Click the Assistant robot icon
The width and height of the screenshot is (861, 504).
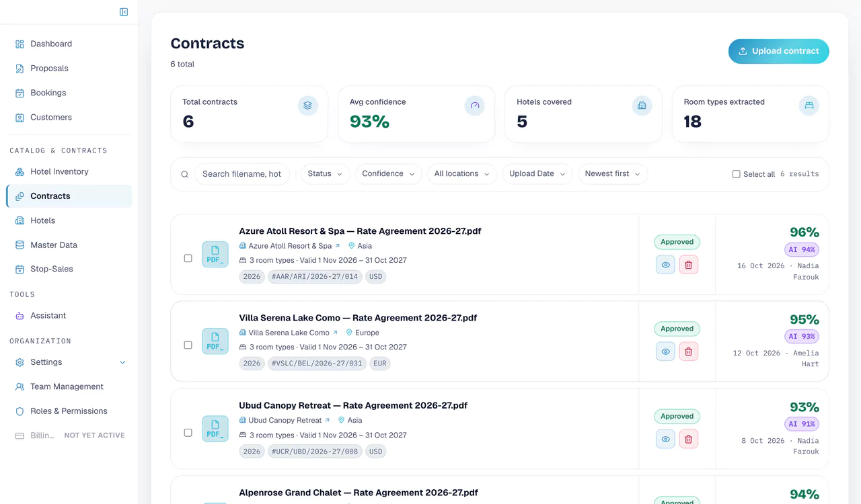[x=20, y=315]
